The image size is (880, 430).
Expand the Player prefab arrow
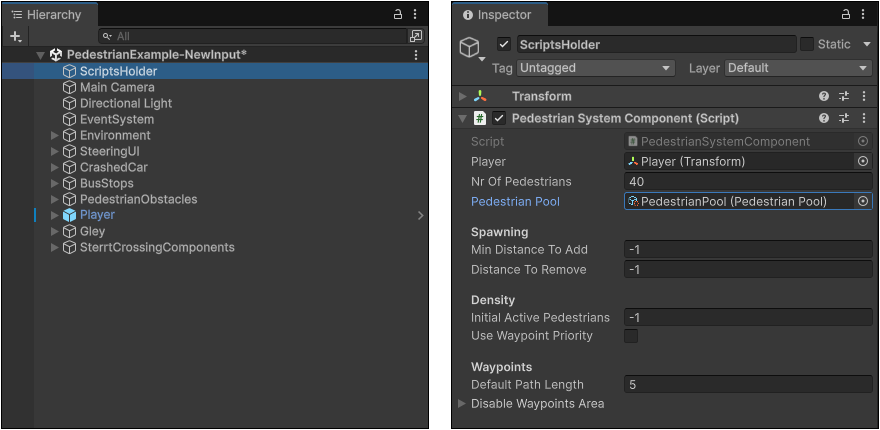coord(54,215)
